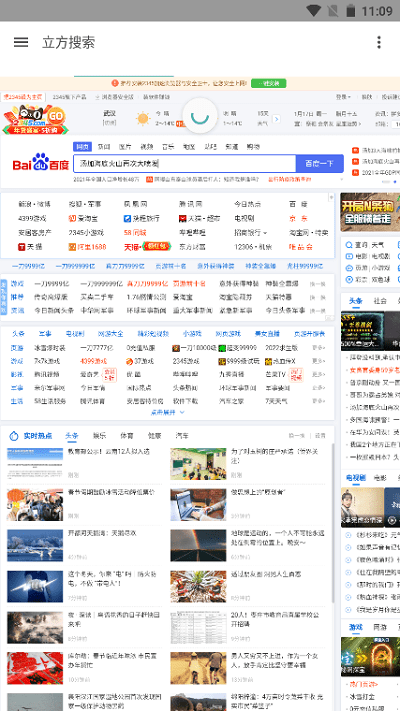Expand the 点击展开 site list
The width and height of the screenshot is (400, 711).
(167, 412)
